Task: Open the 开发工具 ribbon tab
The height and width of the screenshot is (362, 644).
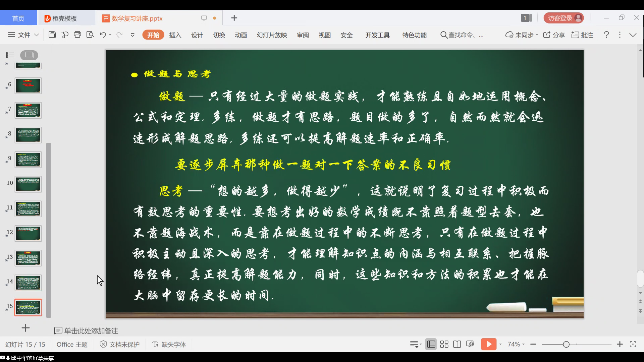Action: [377, 35]
